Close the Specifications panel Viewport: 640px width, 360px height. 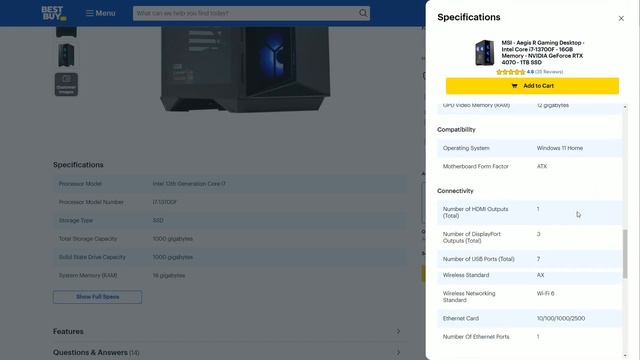click(x=621, y=18)
